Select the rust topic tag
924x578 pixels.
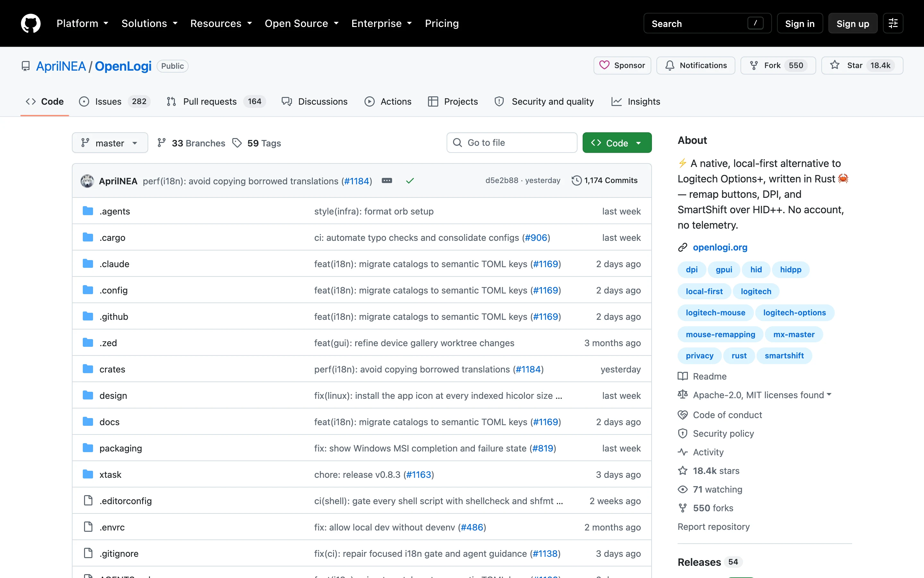pyautogui.click(x=739, y=355)
